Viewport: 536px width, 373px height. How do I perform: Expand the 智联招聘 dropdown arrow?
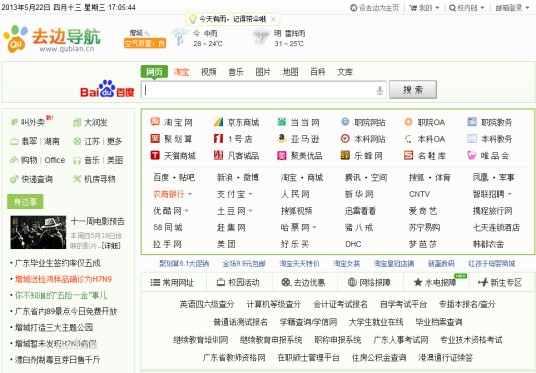tap(509, 194)
